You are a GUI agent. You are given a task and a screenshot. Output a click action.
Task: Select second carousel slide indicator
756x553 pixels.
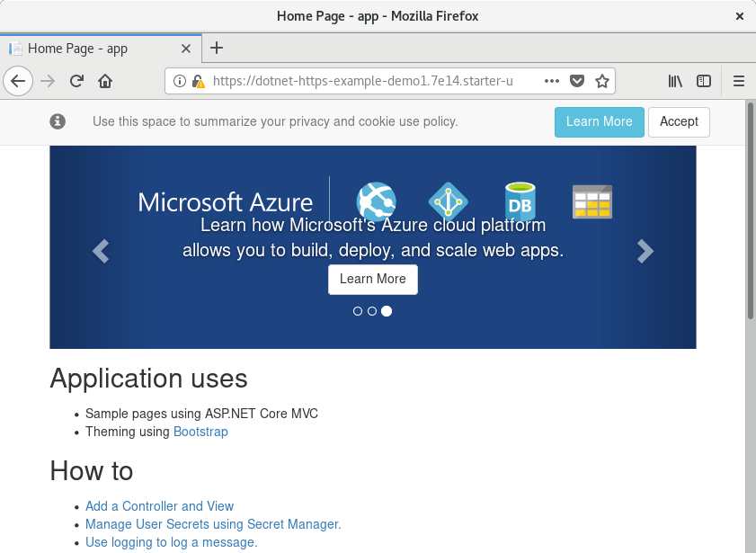pos(372,311)
